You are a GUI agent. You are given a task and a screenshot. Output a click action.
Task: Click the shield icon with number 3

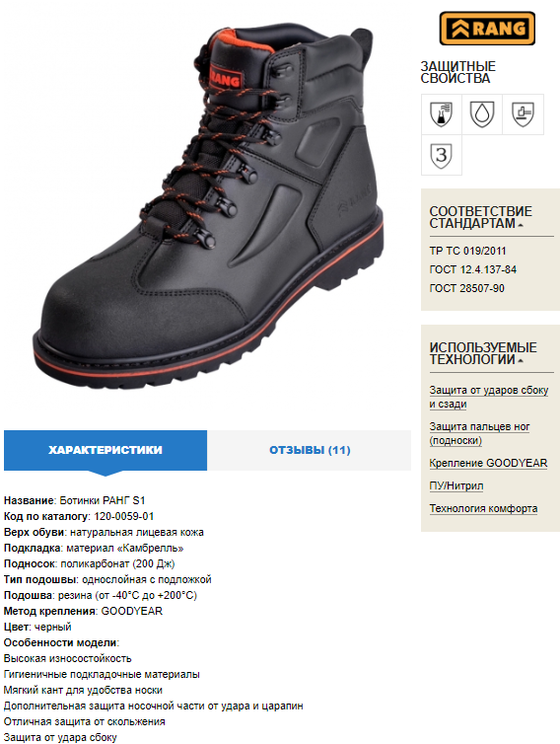pyautogui.click(x=442, y=155)
